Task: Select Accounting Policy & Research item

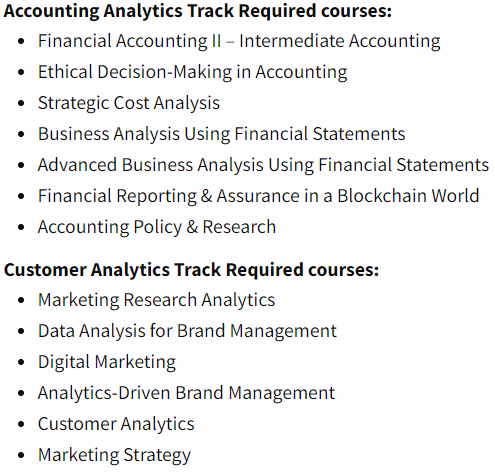Action: click(x=157, y=227)
